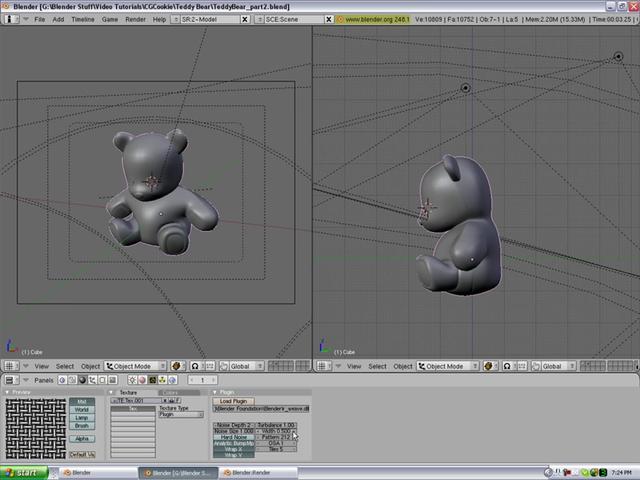
Task: Select the Lamp buttons icon
Action: pos(132,380)
